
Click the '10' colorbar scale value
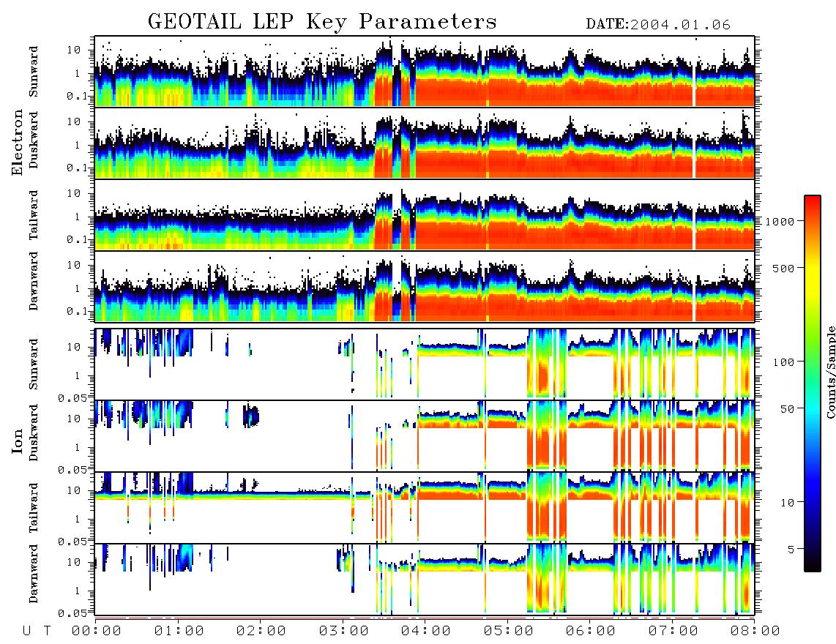tap(787, 502)
